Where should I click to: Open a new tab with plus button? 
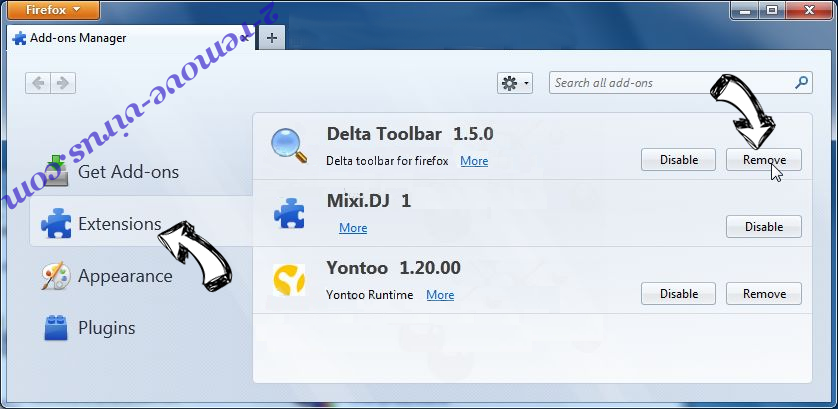pos(271,38)
